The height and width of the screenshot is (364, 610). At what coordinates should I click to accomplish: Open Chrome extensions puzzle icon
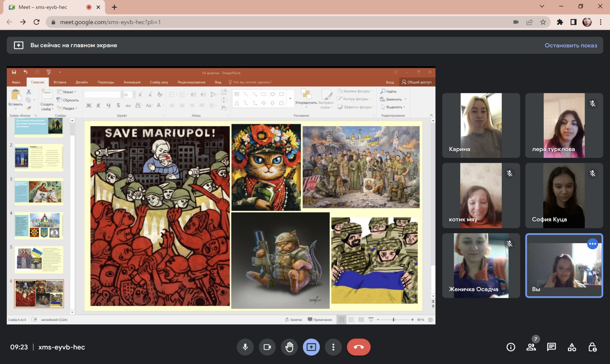pos(560,22)
